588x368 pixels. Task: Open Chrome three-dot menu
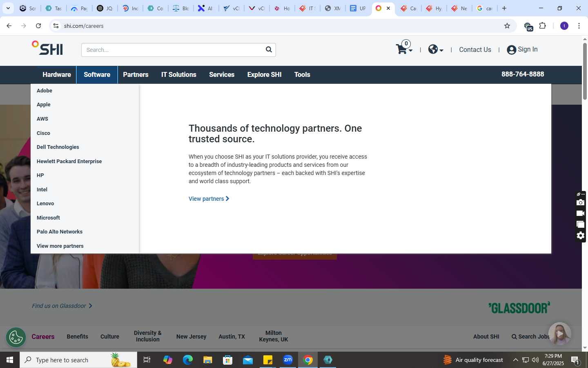(579, 26)
